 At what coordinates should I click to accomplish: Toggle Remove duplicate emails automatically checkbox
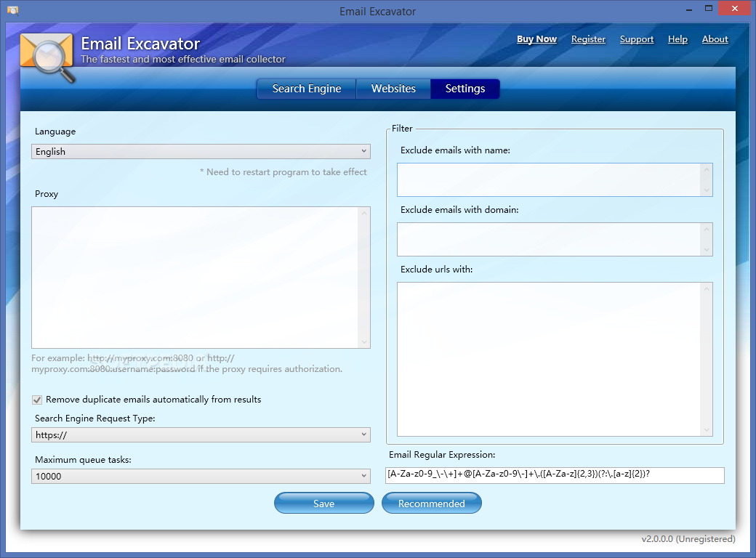[37, 400]
